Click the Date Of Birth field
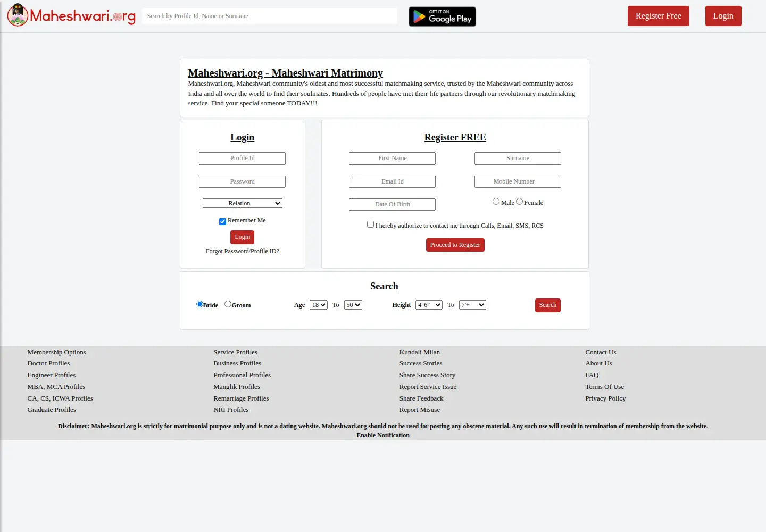This screenshot has width=766, height=532. [x=393, y=205]
